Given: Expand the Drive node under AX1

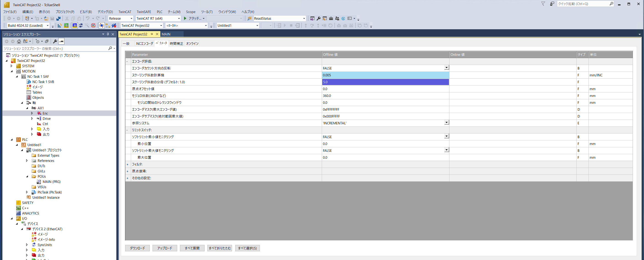Looking at the screenshot, I should click(32, 119).
